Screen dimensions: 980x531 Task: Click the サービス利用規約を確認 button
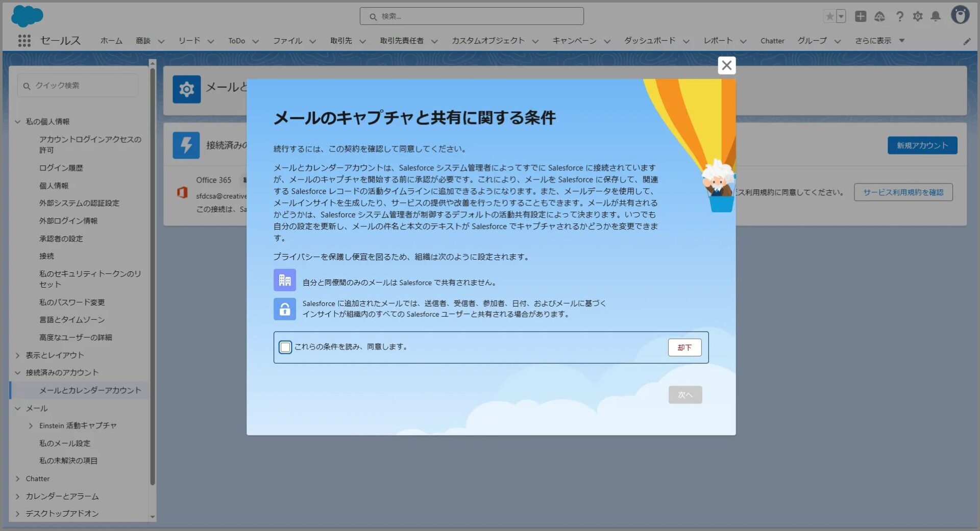(x=903, y=192)
